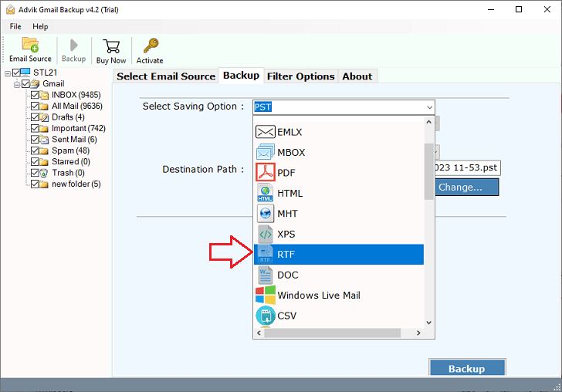The height and width of the screenshot is (392, 562).
Task: Toggle the Sent Mail (6) checkbox
Action: coord(35,140)
